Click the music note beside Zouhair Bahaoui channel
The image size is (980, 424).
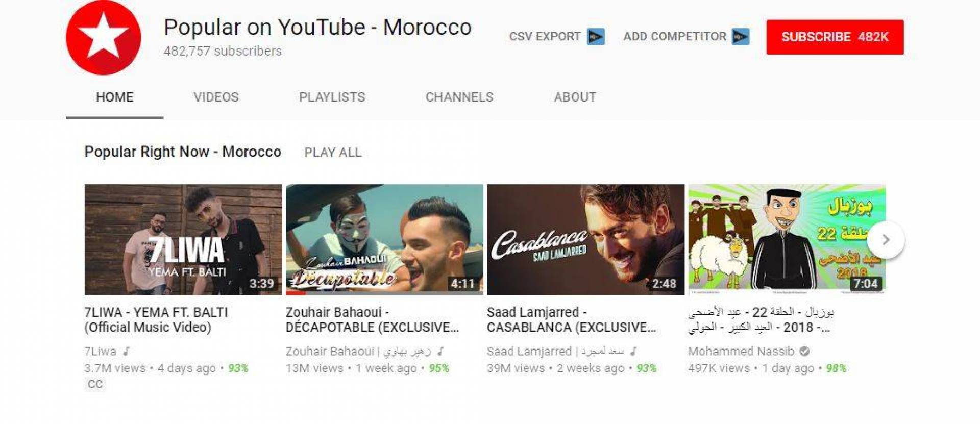pyautogui.click(x=441, y=351)
